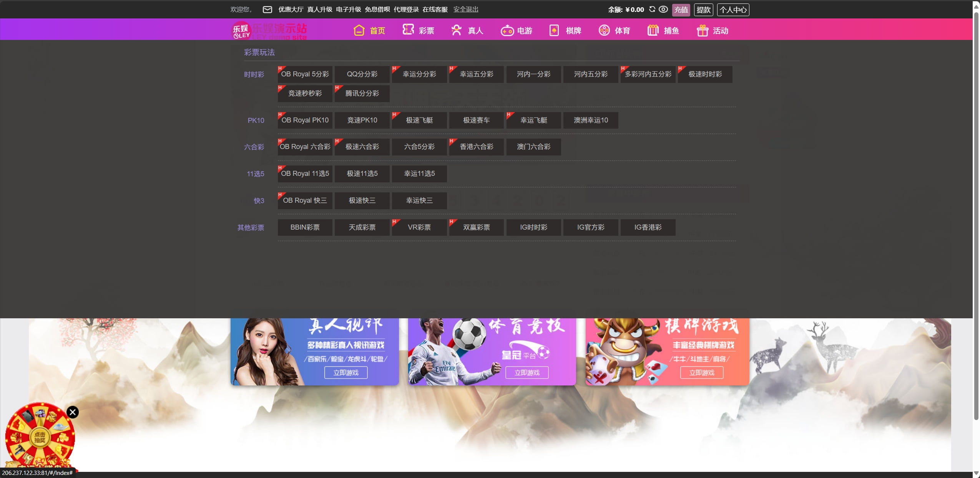Close the lucky wheel popup
The width and height of the screenshot is (980, 478).
click(x=73, y=412)
